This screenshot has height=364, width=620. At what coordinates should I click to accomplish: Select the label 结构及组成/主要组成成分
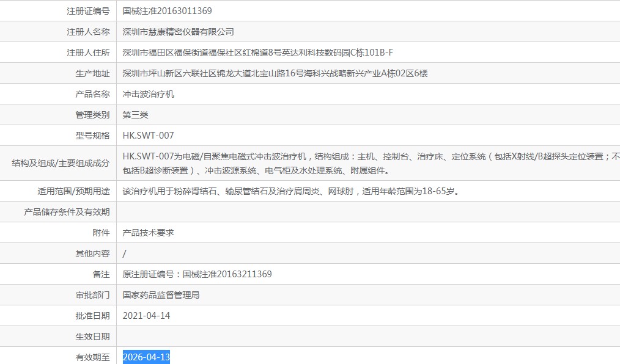point(61,164)
